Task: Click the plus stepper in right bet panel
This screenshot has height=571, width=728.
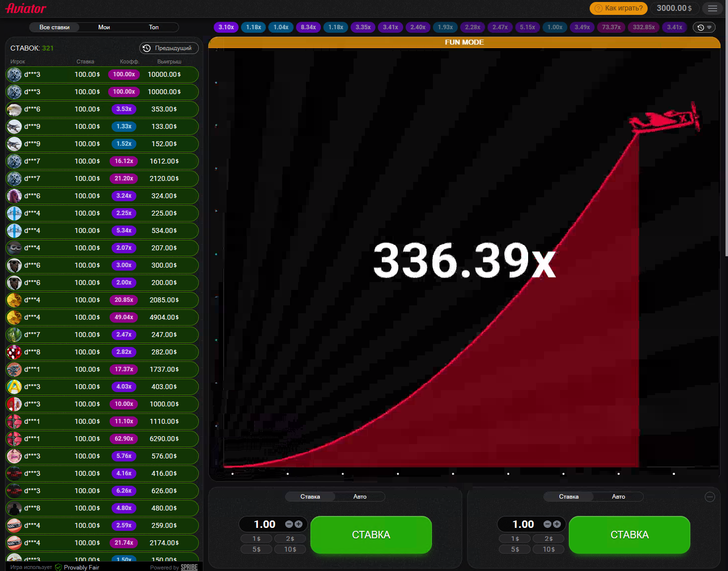Action: point(557,524)
